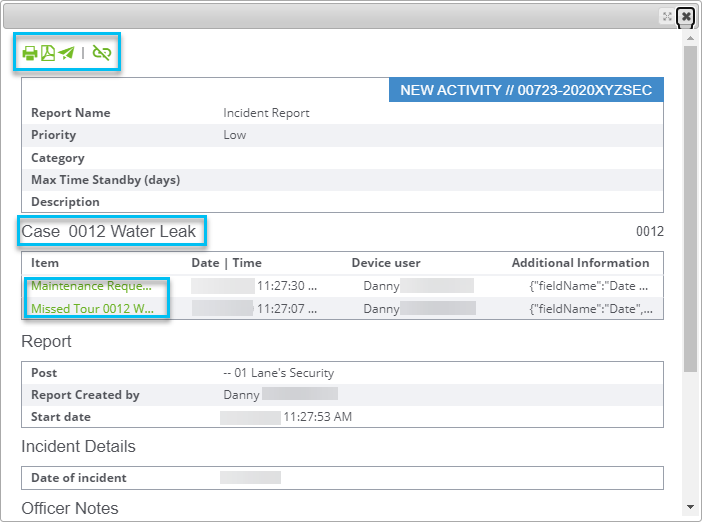The height and width of the screenshot is (522, 702).
Task: Select the 11:27:30 time cell
Action: (x=287, y=286)
